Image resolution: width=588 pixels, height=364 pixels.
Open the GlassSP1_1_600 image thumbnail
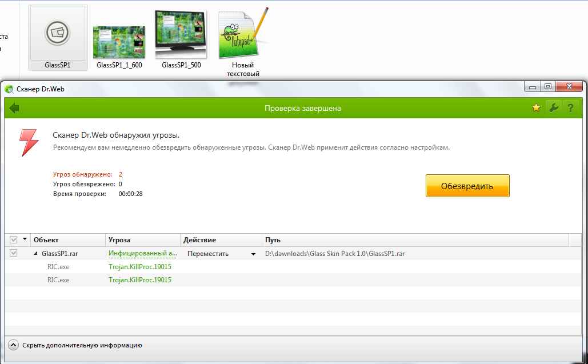point(119,42)
